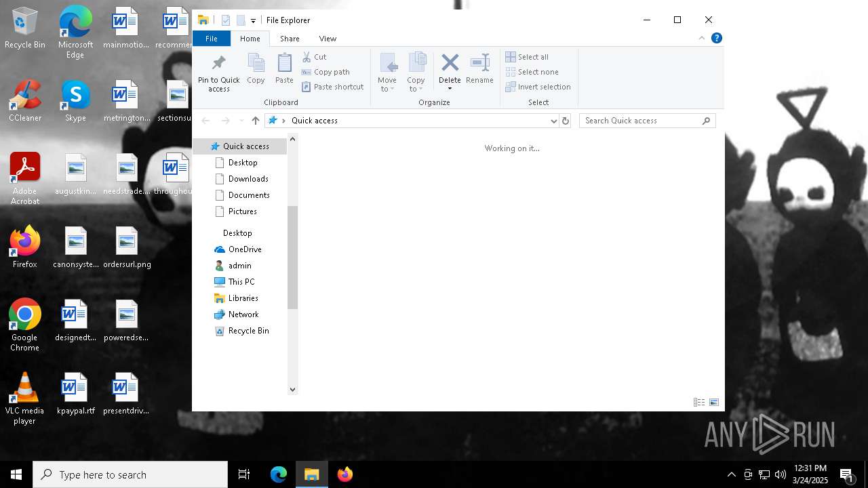Image resolution: width=868 pixels, height=488 pixels.
Task: Select admin user folder in tree
Action: coord(239,266)
